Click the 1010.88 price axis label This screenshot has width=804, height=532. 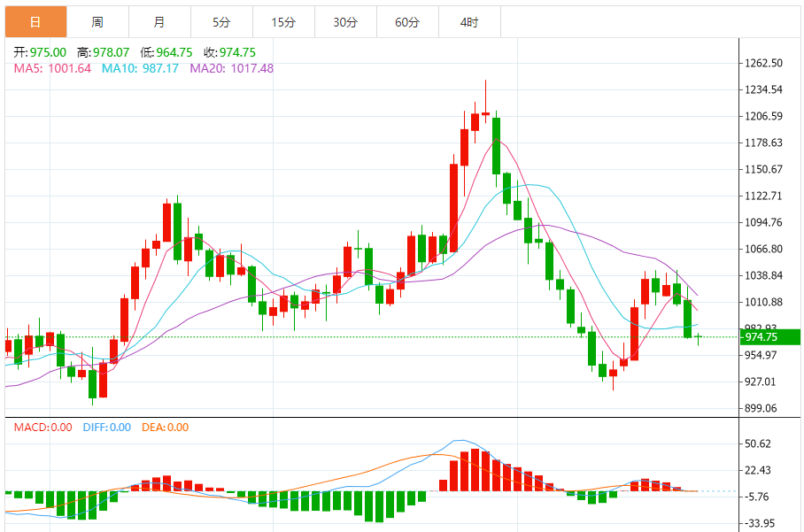[763, 303]
